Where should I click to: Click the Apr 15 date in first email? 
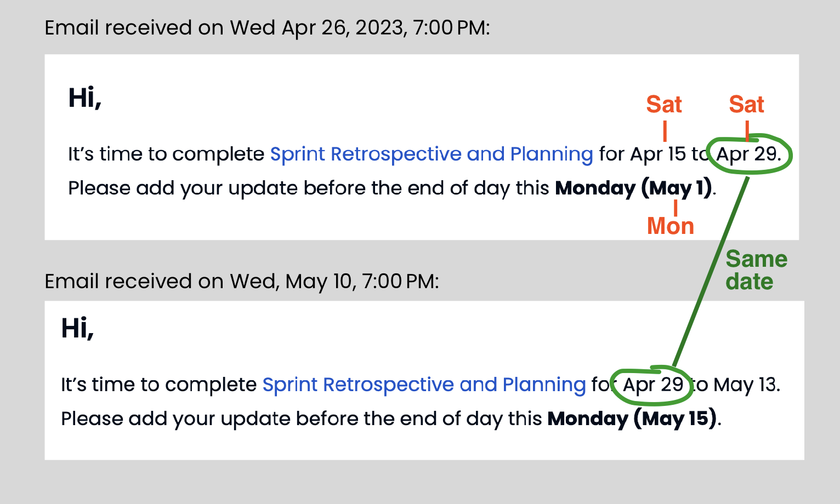[658, 154]
